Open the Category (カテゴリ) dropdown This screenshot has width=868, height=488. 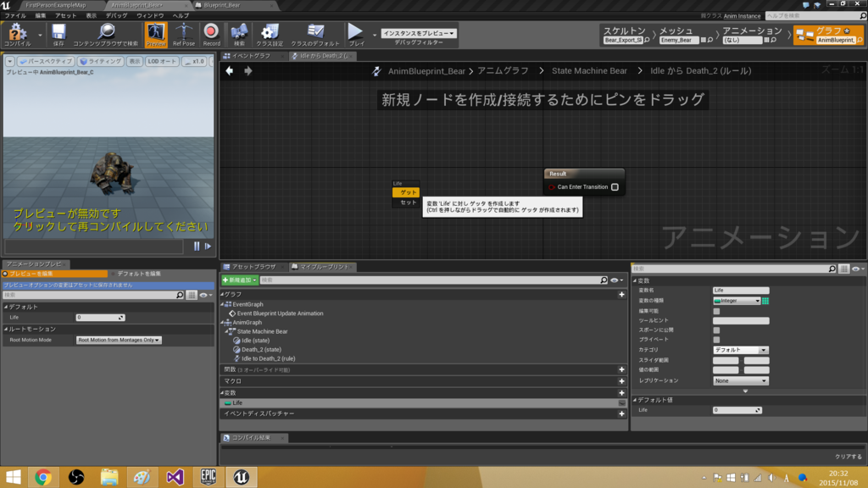coord(740,350)
